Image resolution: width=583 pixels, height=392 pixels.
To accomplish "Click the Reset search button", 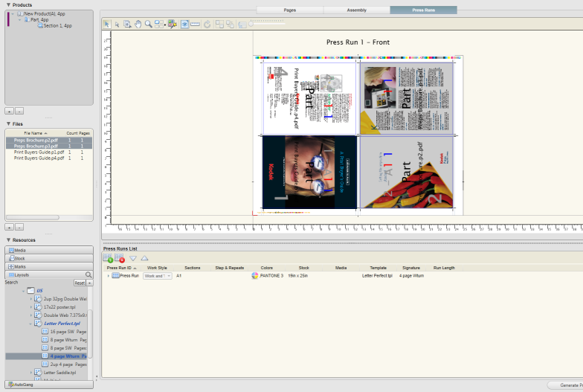I will (x=80, y=283).
